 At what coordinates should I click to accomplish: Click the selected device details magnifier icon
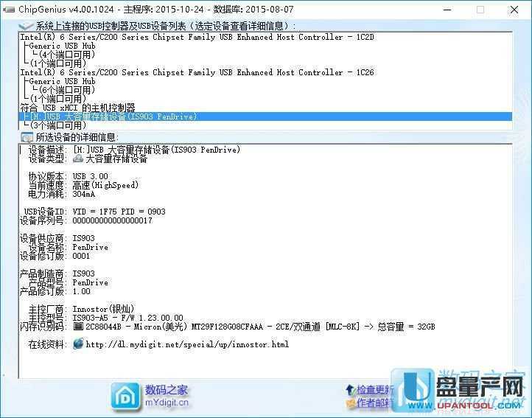(x=27, y=137)
